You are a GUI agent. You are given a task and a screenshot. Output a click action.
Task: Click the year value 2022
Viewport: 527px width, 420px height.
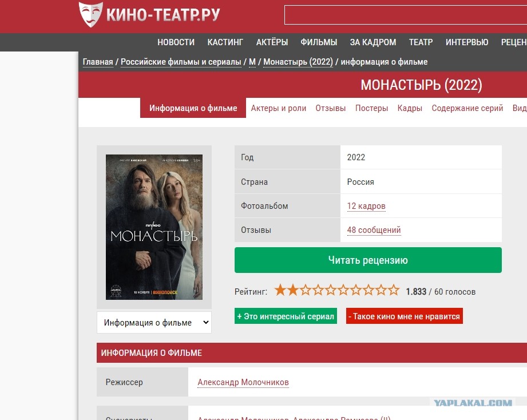pyautogui.click(x=356, y=157)
